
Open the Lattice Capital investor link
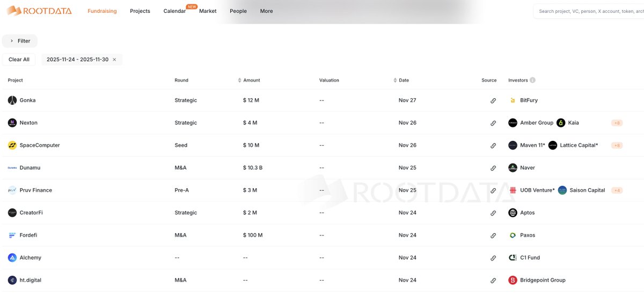coord(579,146)
